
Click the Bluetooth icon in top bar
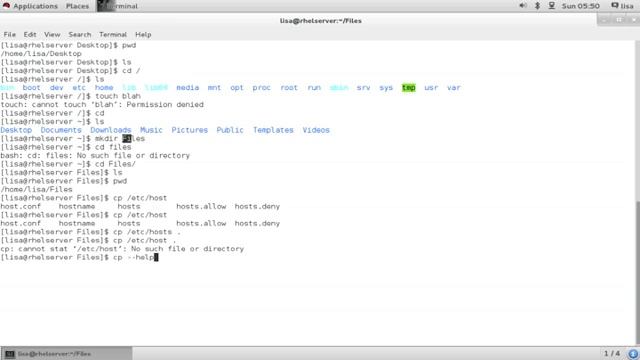[x=537, y=6]
